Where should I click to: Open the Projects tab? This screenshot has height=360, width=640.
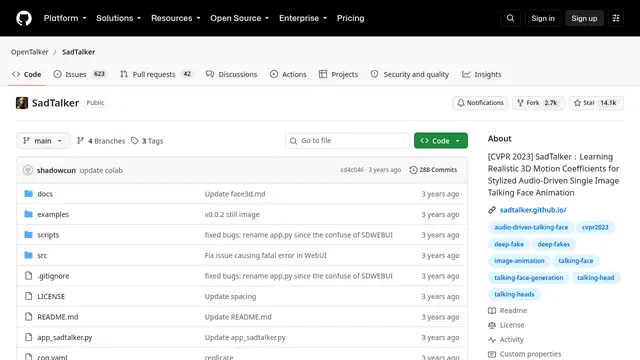338,74
